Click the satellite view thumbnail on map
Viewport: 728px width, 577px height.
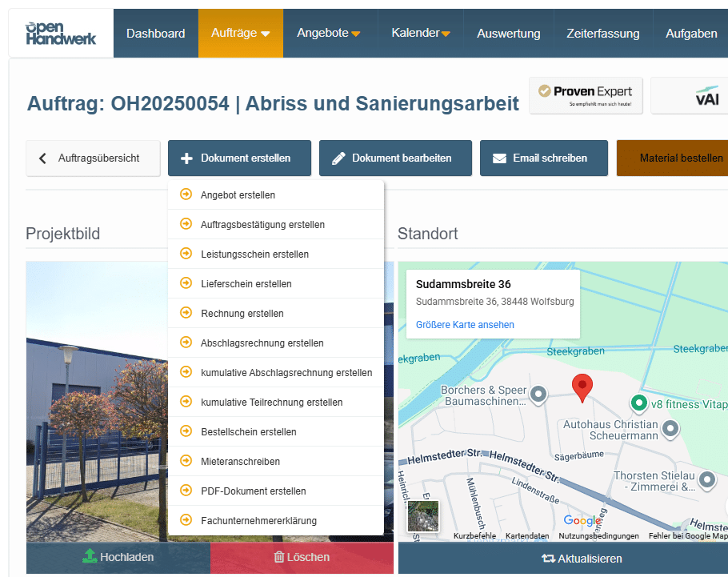click(x=423, y=516)
